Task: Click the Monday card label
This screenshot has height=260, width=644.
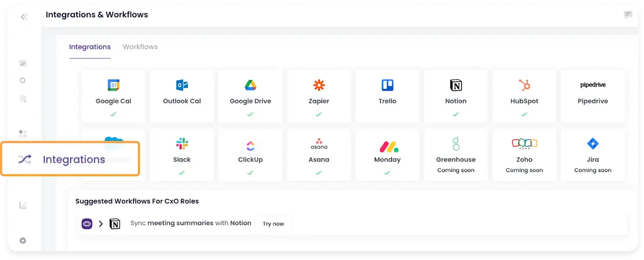Action: (387, 159)
